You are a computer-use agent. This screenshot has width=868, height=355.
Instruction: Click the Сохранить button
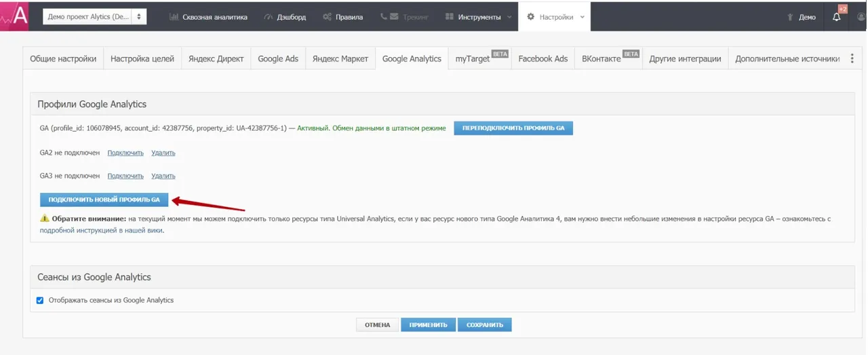(484, 324)
